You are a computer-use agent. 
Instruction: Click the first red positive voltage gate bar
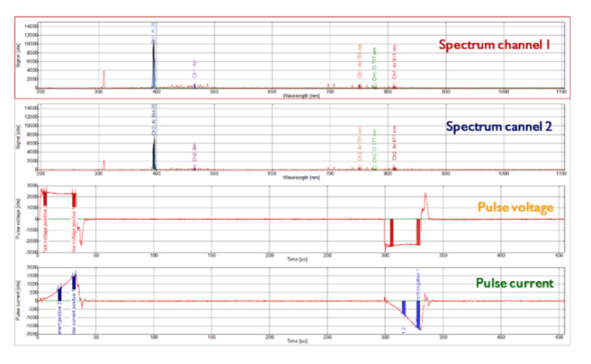[45, 196]
